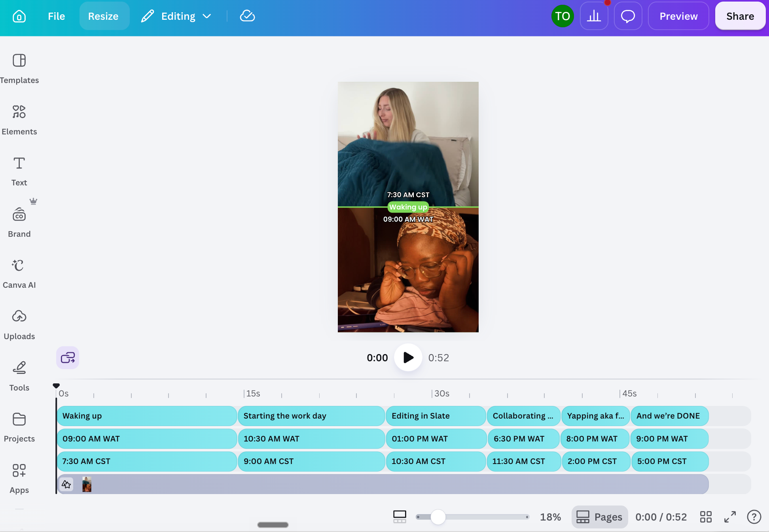Adjust the zoom slider handle
The height and width of the screenshot is (532, 769).
pyautogui.click(x=438, y=517)
